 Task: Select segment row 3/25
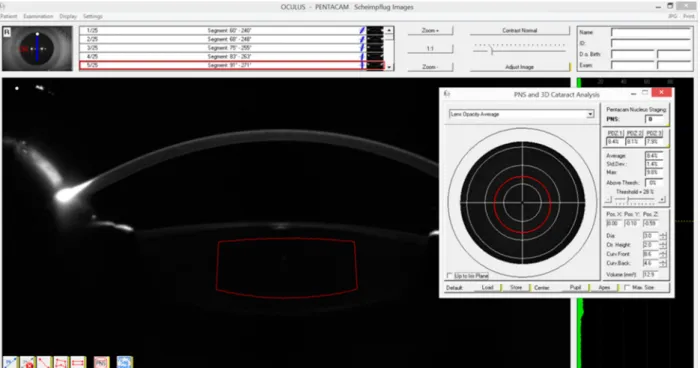point(232,48)
